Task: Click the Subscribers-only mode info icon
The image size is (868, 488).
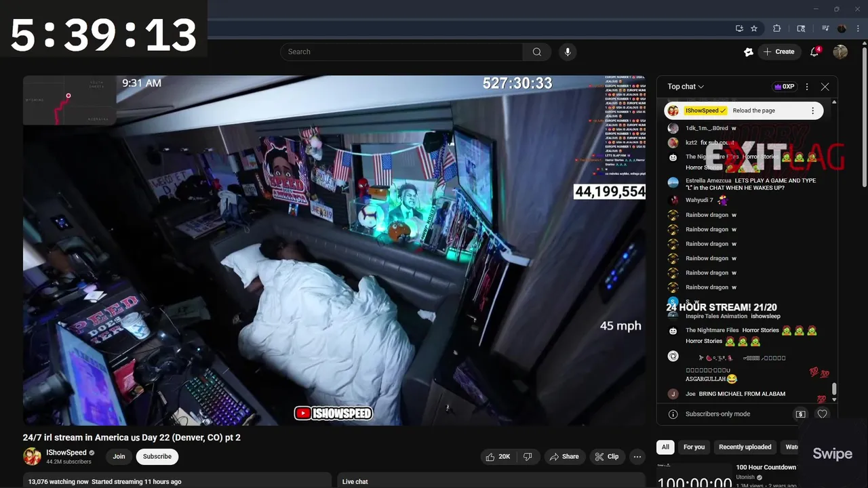Action: click(673, 414)
